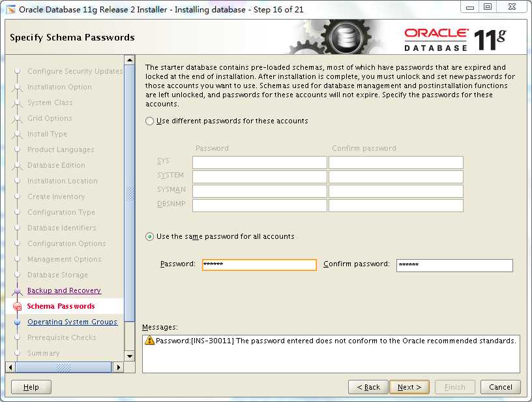This screenshot has width=532, height=402.
Task: Click the DBSNMP password field
Action: (259, 205)
